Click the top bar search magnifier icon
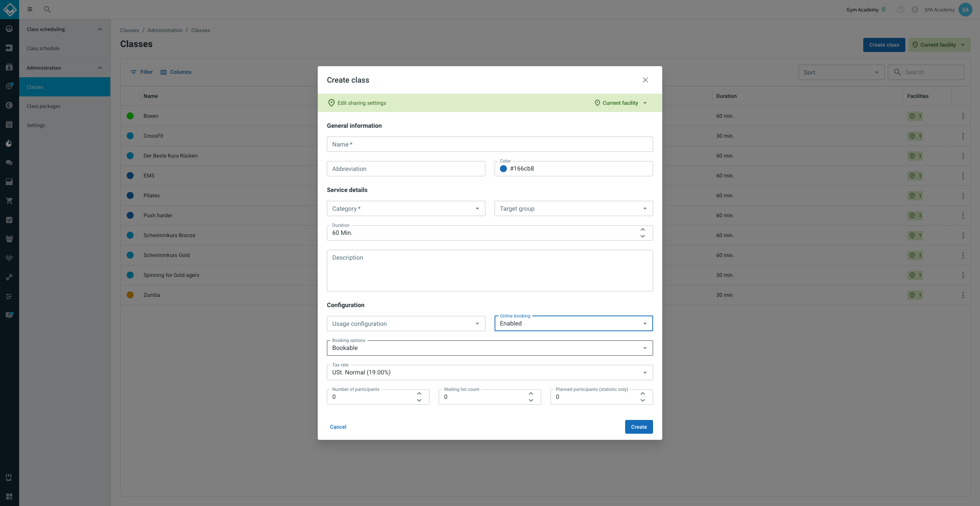This screenshot has height=506, width=980. (47, 9)
